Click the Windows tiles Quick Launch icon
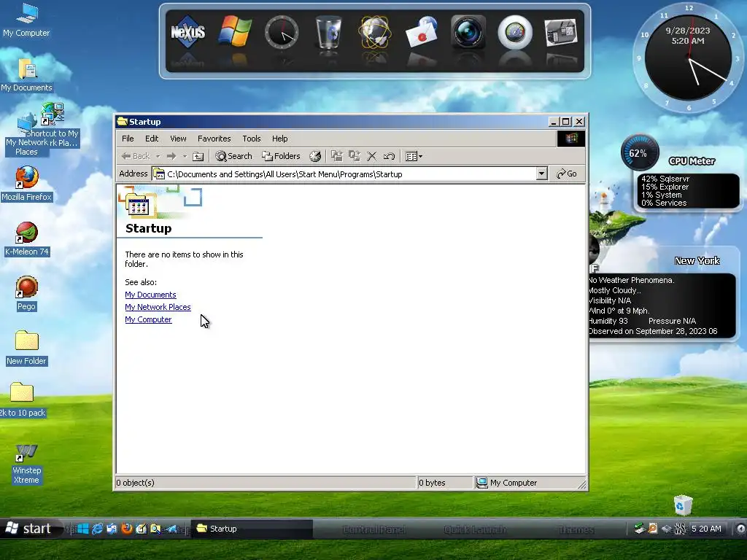747x560 pixels. [83, 529]
